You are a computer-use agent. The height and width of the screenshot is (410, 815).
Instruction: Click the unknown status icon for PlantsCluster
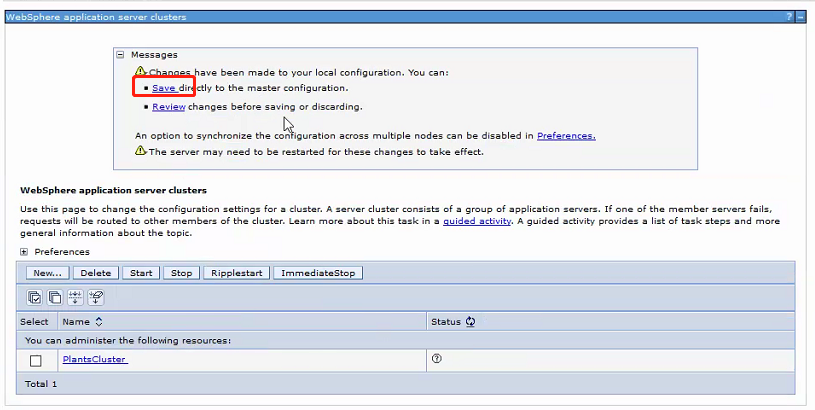437,359
